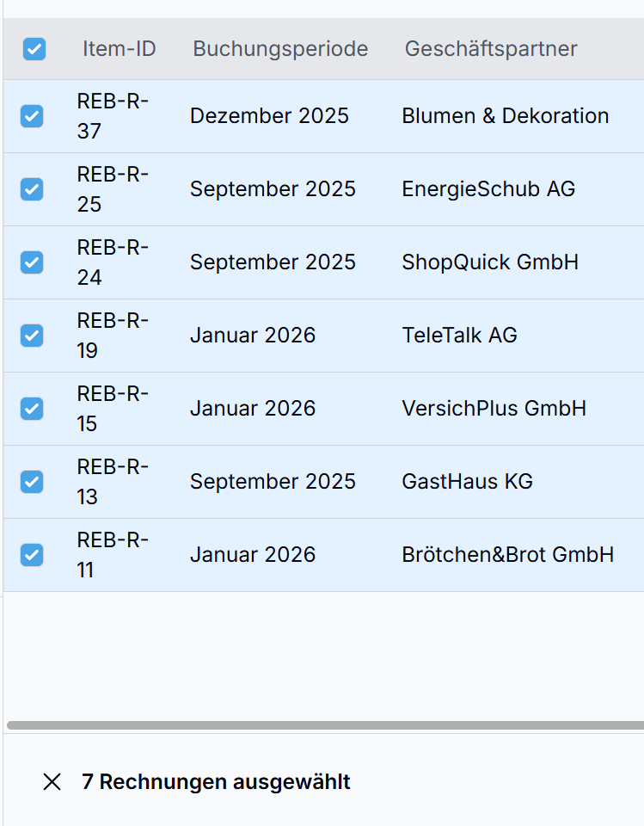Untick the REB-R-11 row checkbox
The image size is (644, 826).
[x=32, y=555]
